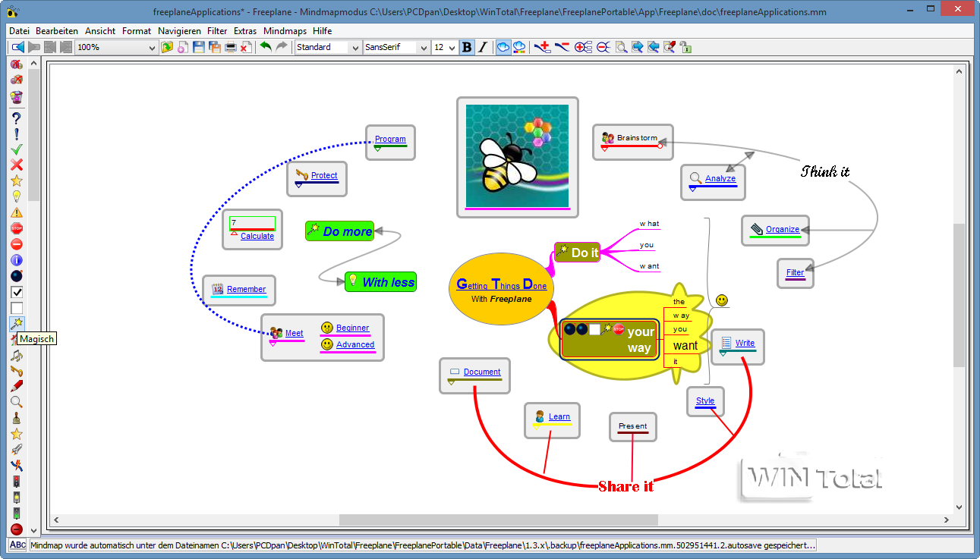Click the print icon in the toolbar
The width and height of the screenshot is (980, 559).
pyautogui.click(x=231, y=47)
